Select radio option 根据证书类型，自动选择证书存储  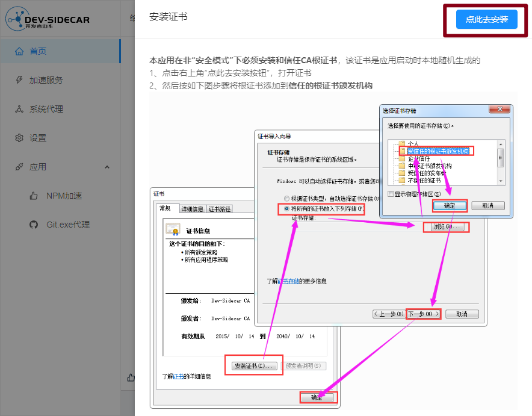286,198
